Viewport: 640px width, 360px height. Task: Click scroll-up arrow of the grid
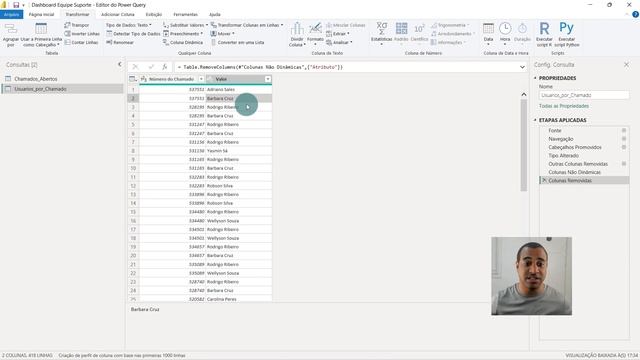coord(524,94)
